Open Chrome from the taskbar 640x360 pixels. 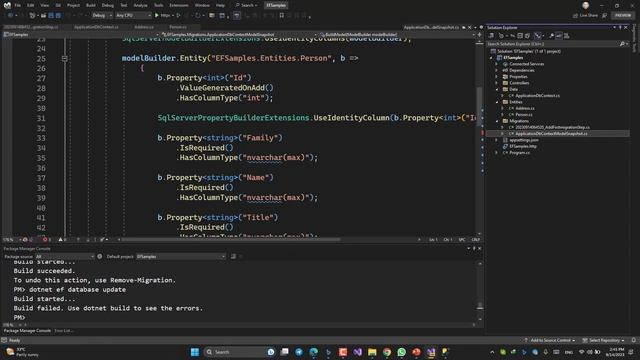coord(387,352)
